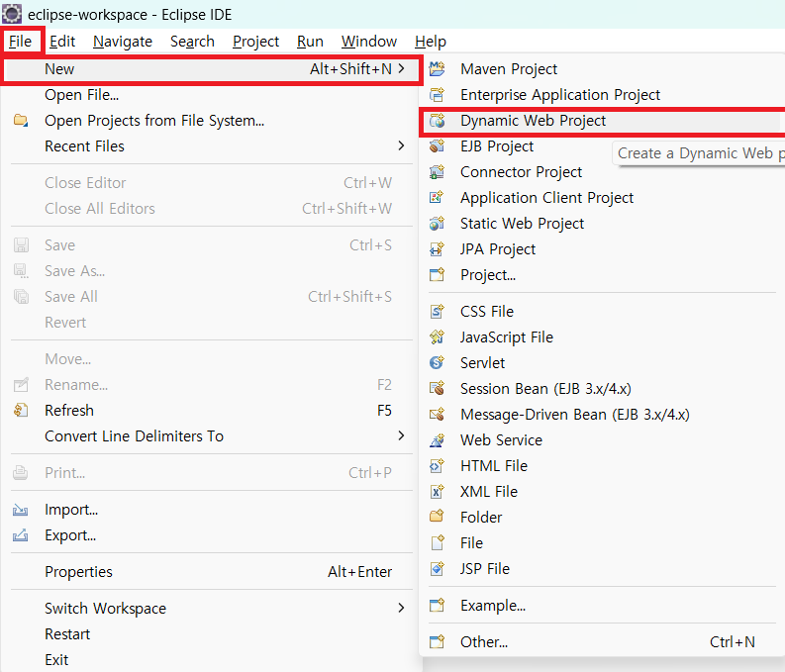This screenshot has width=785, height=672.
Task: Open the Search menu
Action: (192, 41)
